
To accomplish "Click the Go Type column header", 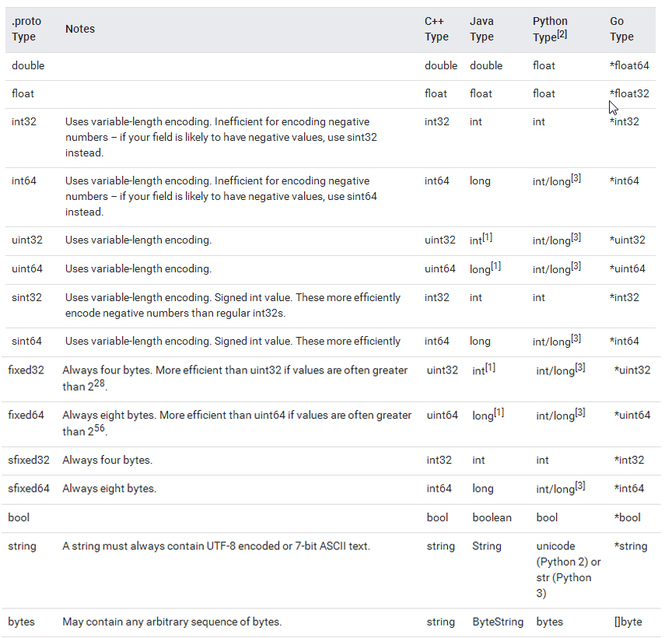I will [x=621, y=29].
